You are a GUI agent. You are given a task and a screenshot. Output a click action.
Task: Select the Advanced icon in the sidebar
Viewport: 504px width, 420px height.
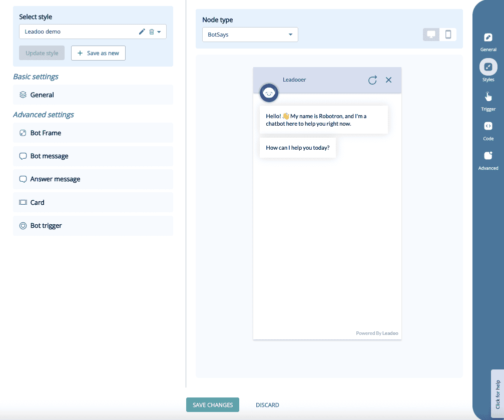(488, 156)
